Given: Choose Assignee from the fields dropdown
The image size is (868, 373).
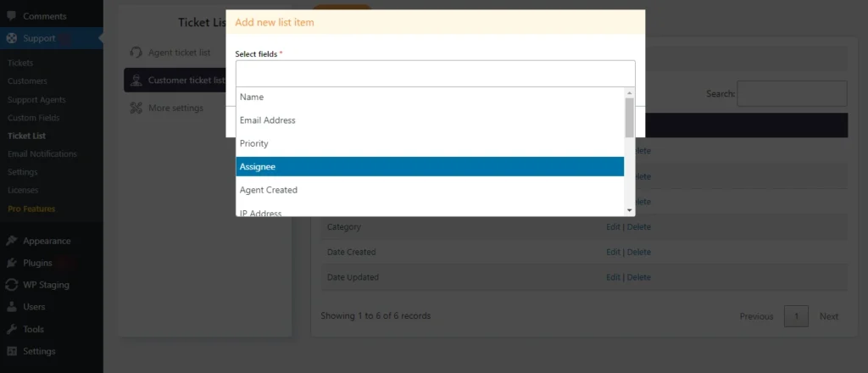Looking at the screenshot, I should coord(430,166).
